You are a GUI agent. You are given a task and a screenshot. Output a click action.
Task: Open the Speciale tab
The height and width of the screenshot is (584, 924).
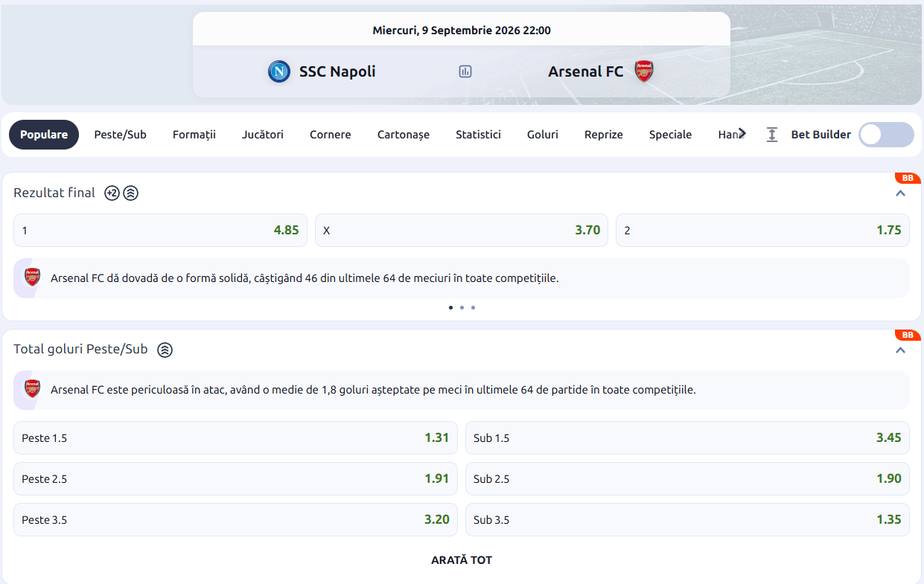click(x=671, y=135)
